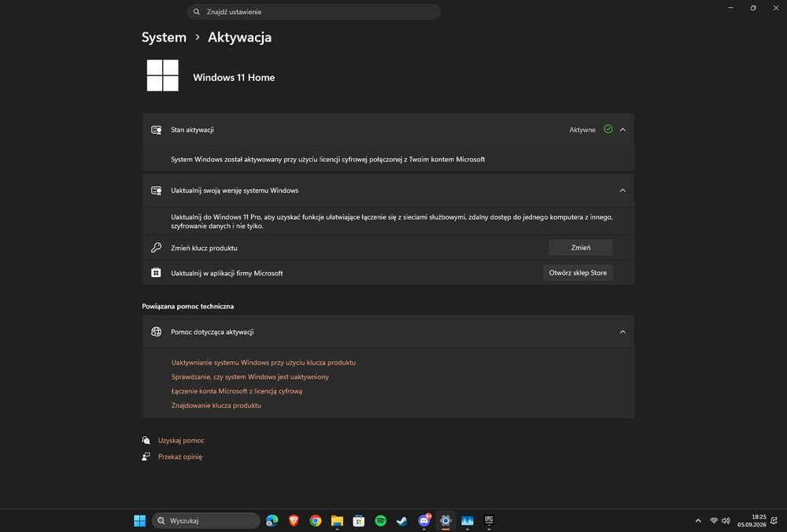This screenshot has width=787, height=532.
Task: Click the 'Powiązana pomoc techniczna' heading
Action: pyautogui.click(x=188, y=306)
